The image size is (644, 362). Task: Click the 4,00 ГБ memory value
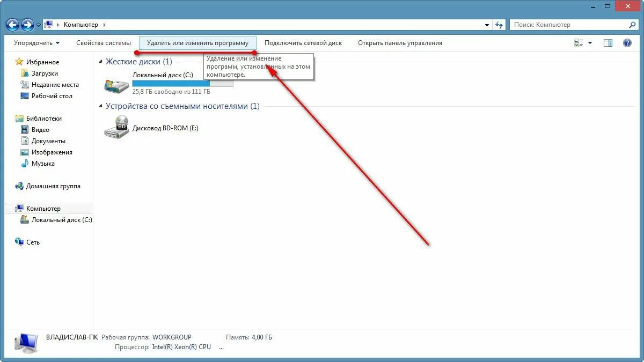tap(262, 337)
